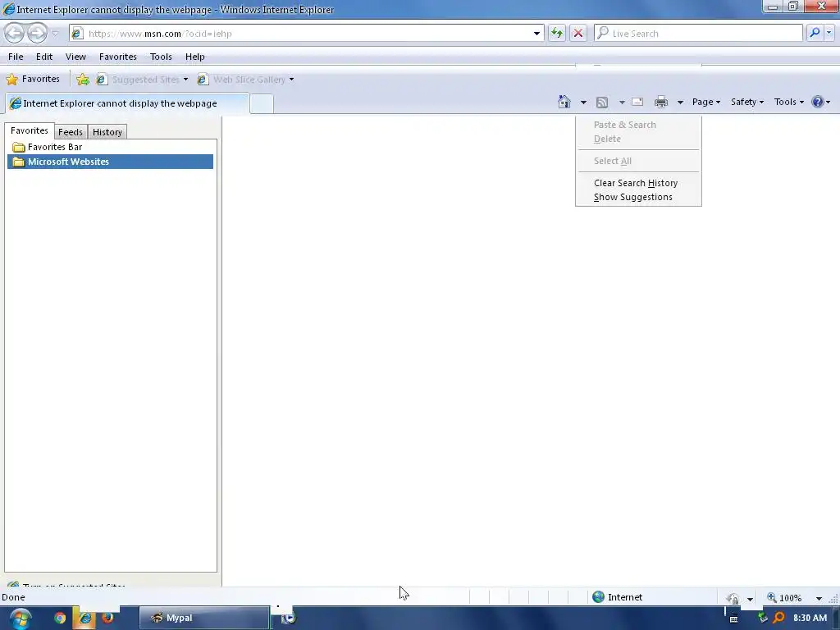Screen dimensions: 840x630
Task: Open the Edit menu
Action: pyautogui.click(x=44, y=57)
